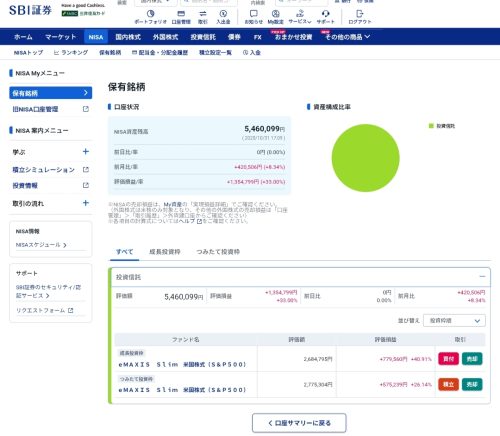The width and height of the screenshot is (500, 436).
Task: Click the ファンド名 column header
Action: (186, 340)
